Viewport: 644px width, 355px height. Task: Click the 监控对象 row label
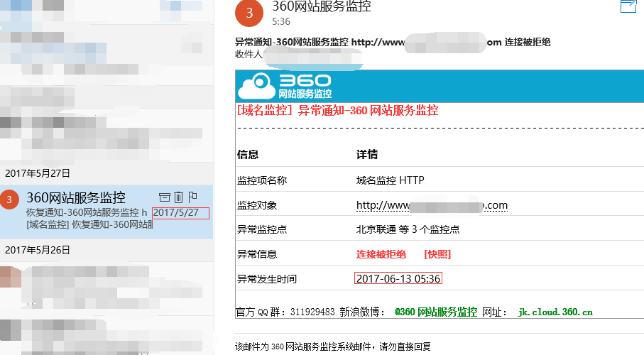(257, 205)
